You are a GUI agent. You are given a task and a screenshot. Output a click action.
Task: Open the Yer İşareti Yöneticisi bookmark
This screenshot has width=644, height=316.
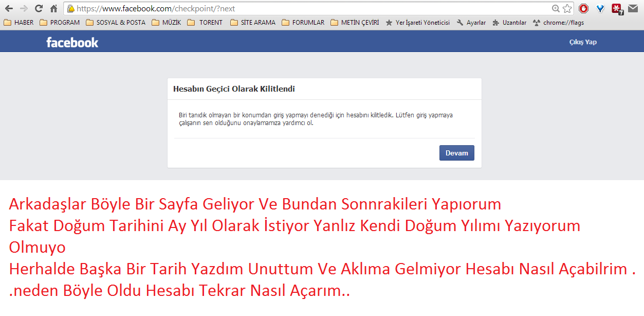tap(417, 23)
